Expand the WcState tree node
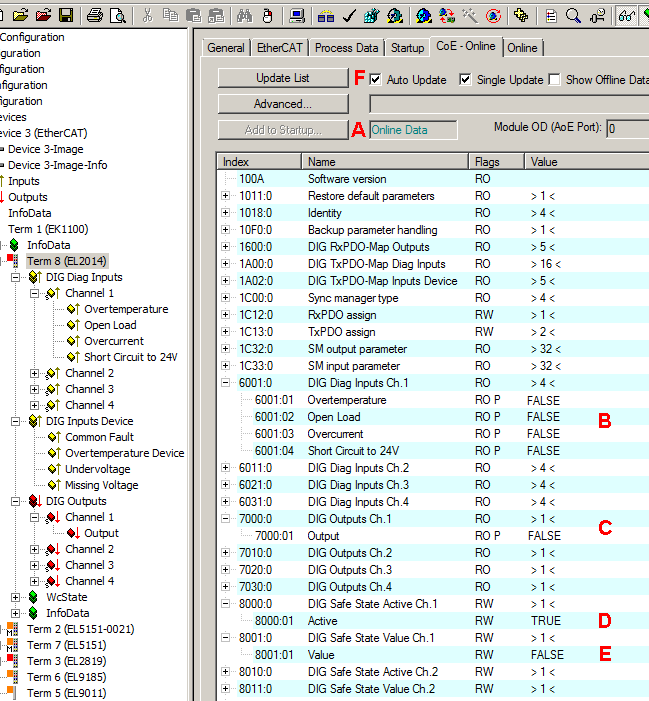The image size is (649, 701). click(16, 597)
